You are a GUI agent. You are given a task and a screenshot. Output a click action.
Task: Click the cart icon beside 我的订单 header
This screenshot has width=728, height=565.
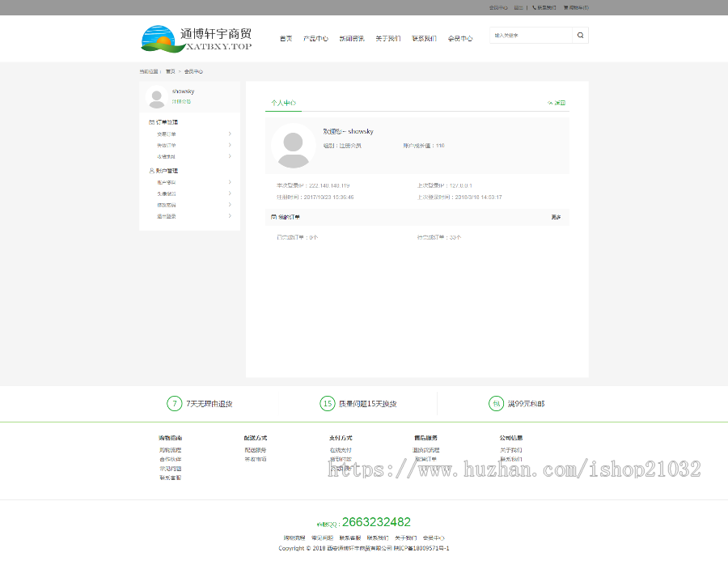pos(273,216)
